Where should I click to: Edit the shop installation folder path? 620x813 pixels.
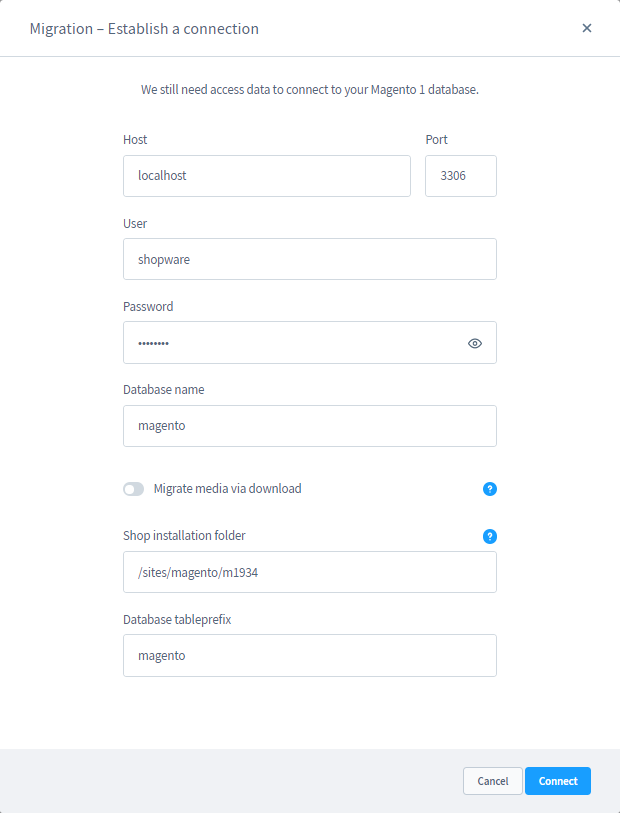coord(310,571)
